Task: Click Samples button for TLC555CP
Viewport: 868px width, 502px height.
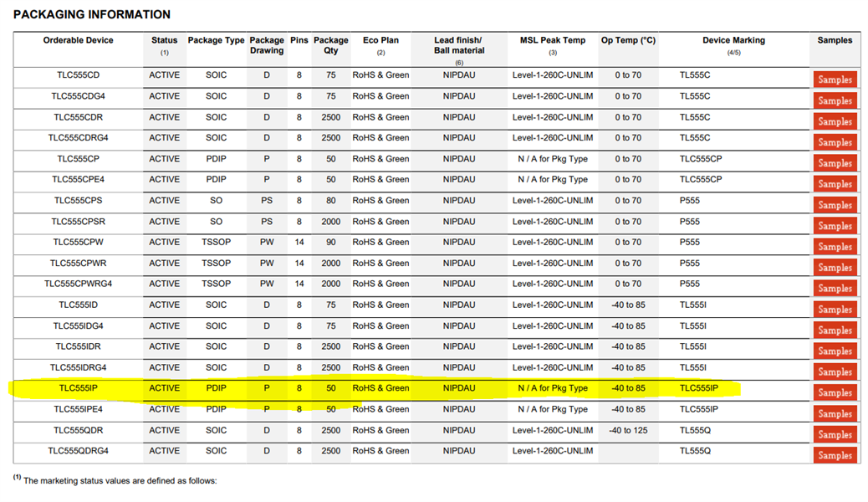Action: (x=835, y=163)
